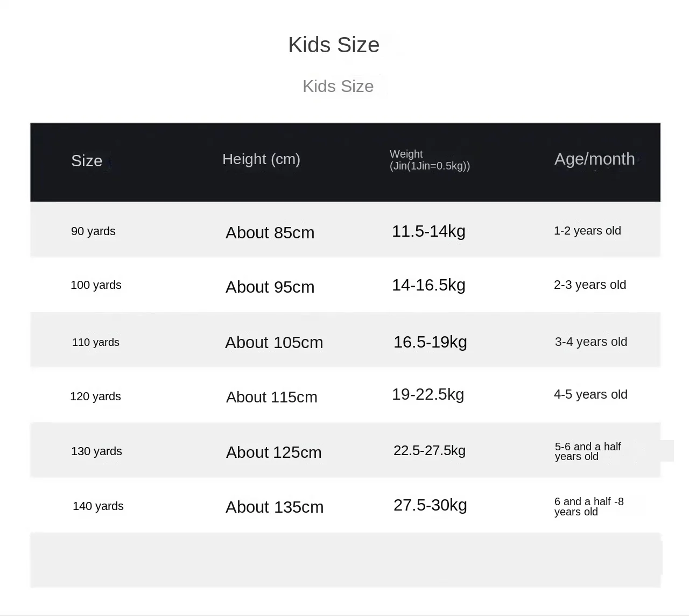Screen dimensions: 689x616
Task: Click the large dark Kids Size heading
Action: click(x=334, y=45)
